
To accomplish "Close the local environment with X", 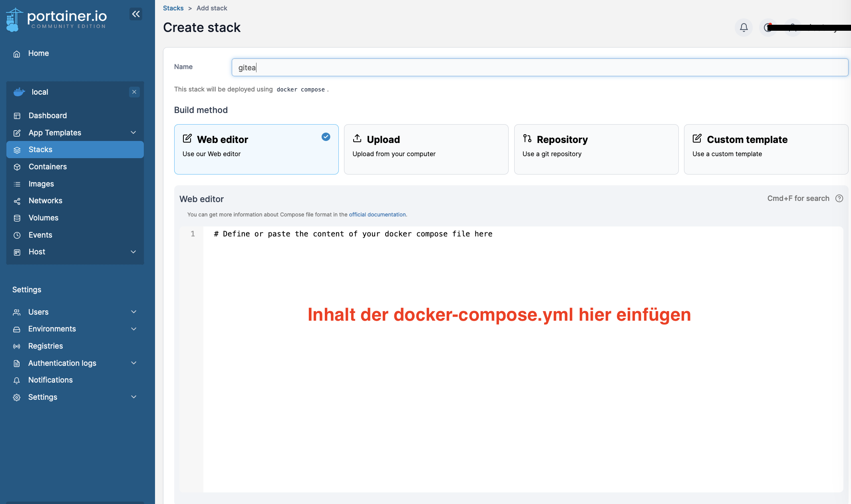I will pos(134,92).
